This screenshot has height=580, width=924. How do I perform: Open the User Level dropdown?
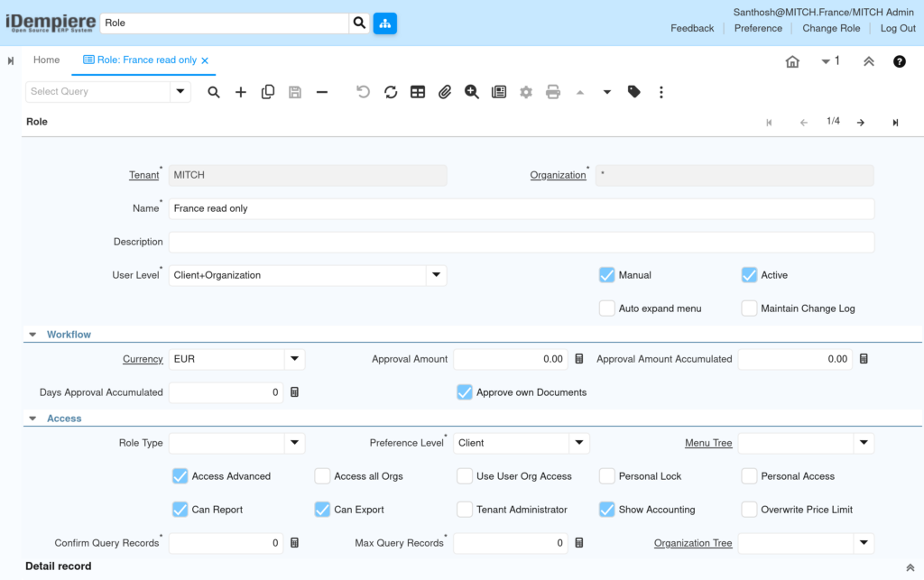436,275
